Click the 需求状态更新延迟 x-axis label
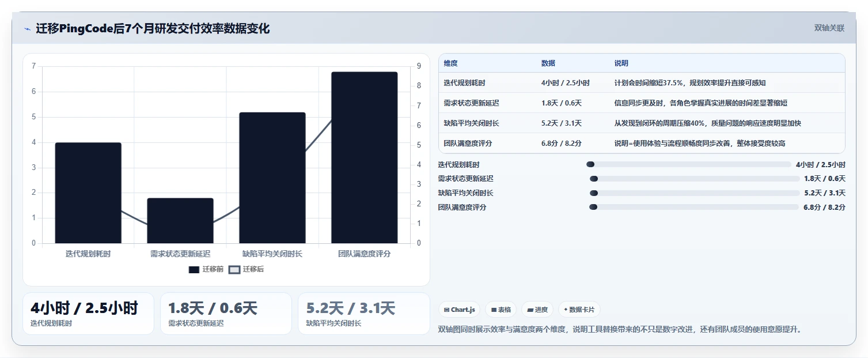868x358 pixels. pos(180,254)
